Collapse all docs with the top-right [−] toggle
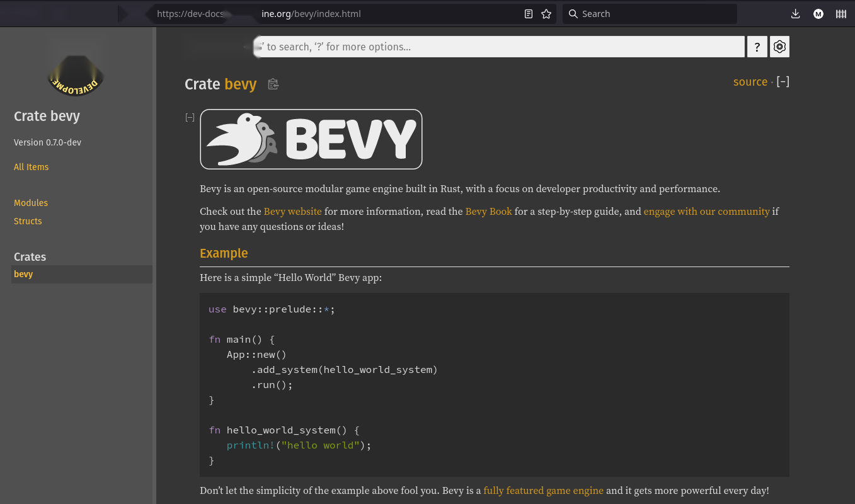Image resolution: width=855 pixels, height=504 pixels. [783, 81]
